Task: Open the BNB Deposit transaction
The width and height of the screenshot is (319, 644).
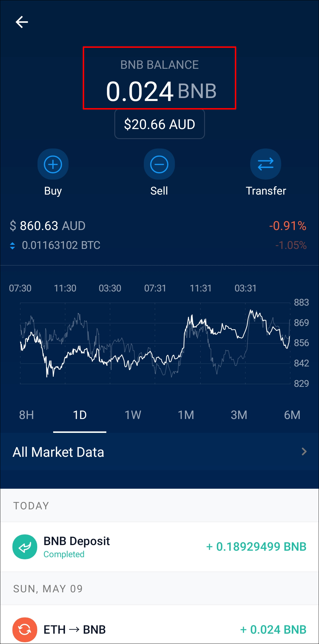Action: point(159,547)
